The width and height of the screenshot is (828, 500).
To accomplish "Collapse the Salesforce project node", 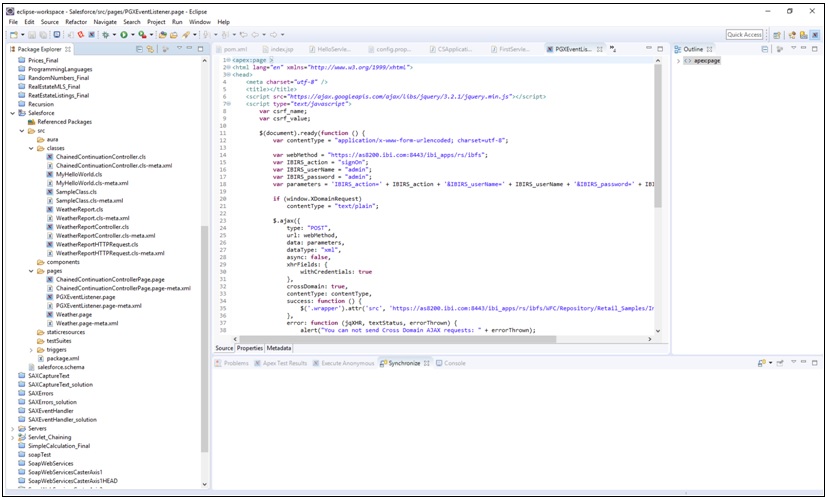I will click(13, 113).
